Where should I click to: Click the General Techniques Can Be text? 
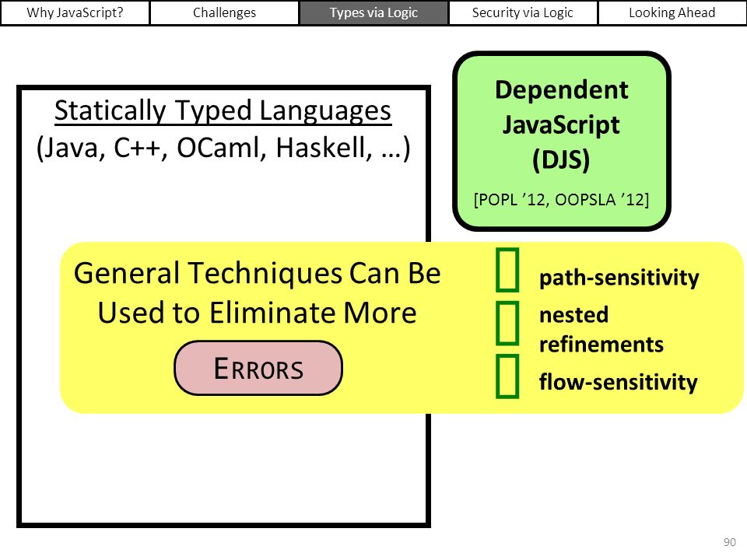tap(258, 274)
